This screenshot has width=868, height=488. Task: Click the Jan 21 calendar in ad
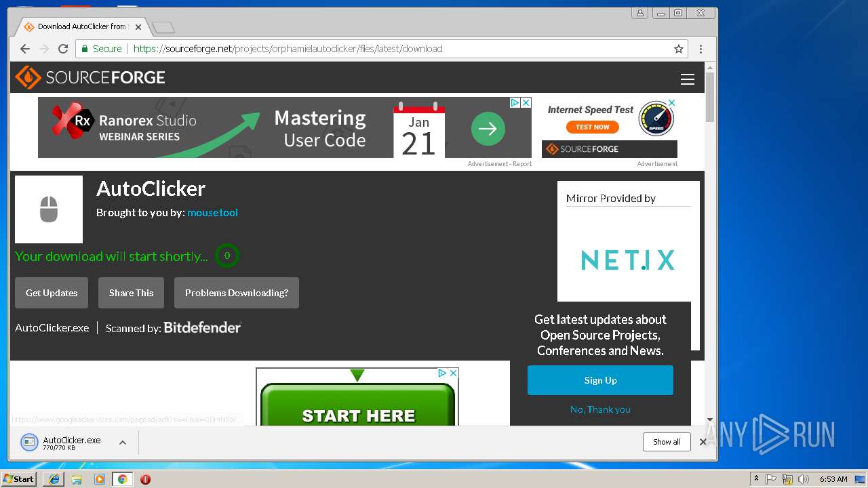click(419, 130)
